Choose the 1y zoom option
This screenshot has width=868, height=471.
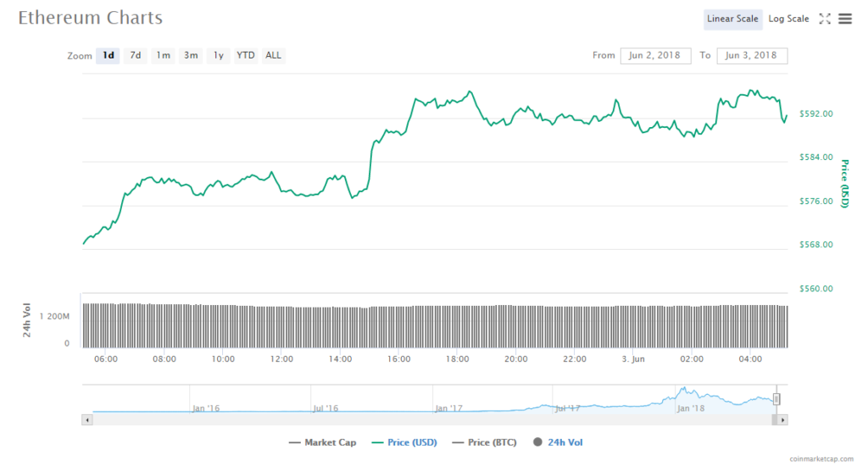tap(219, 56)
